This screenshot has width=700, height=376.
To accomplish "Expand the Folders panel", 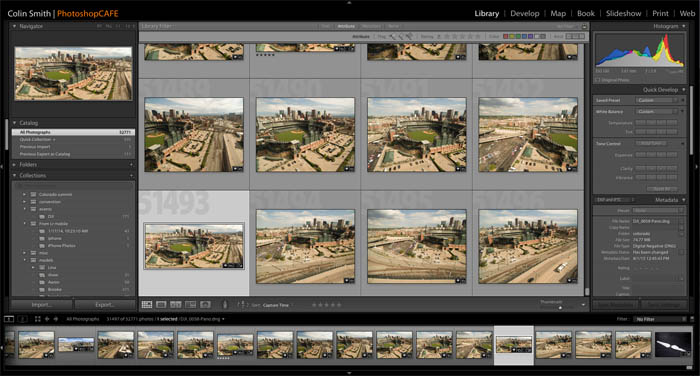I will click(x=14, y=165).
